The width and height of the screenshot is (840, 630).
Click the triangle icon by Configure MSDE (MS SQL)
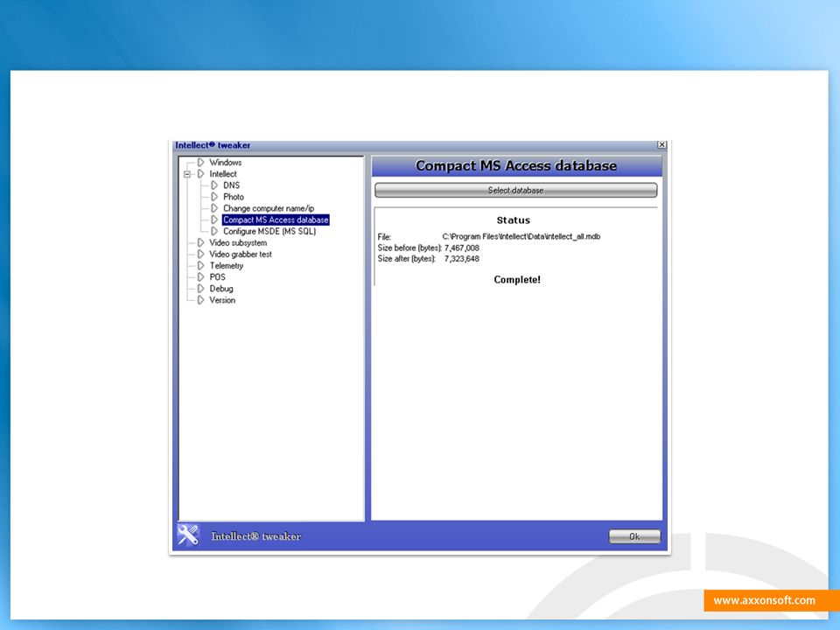(214, 231)
